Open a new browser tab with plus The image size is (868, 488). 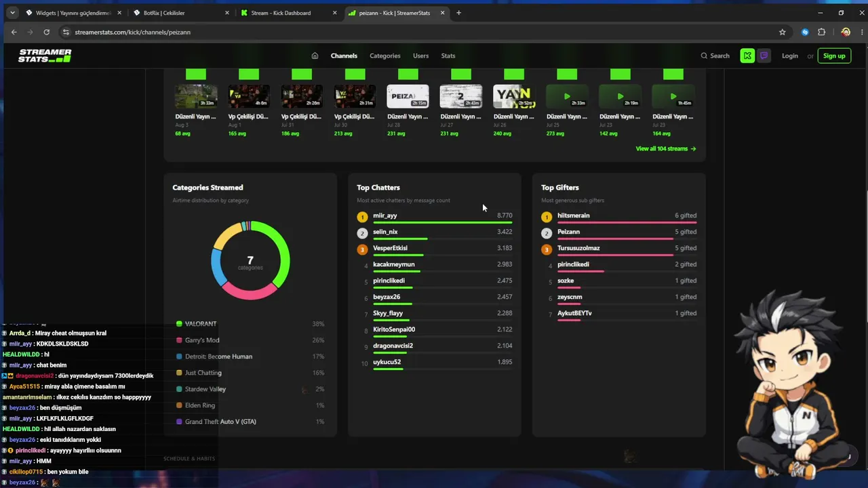[x=458, y=13]
